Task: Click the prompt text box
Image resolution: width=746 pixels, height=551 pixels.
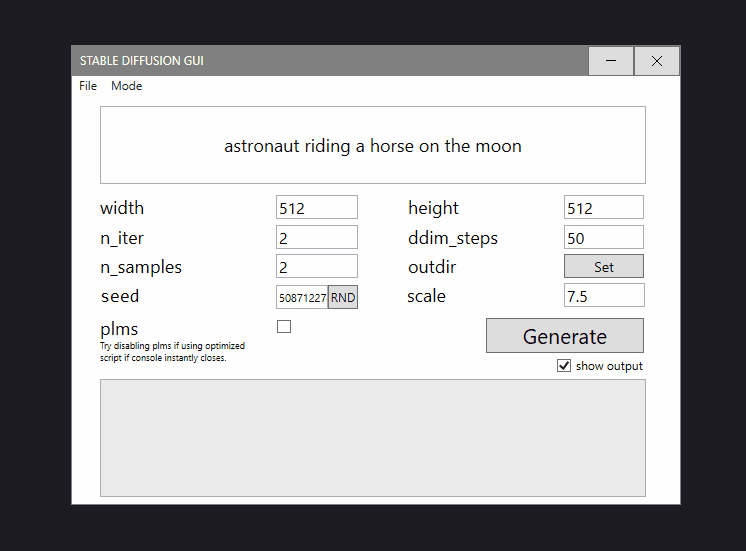Action: click(x=373, y=145)
